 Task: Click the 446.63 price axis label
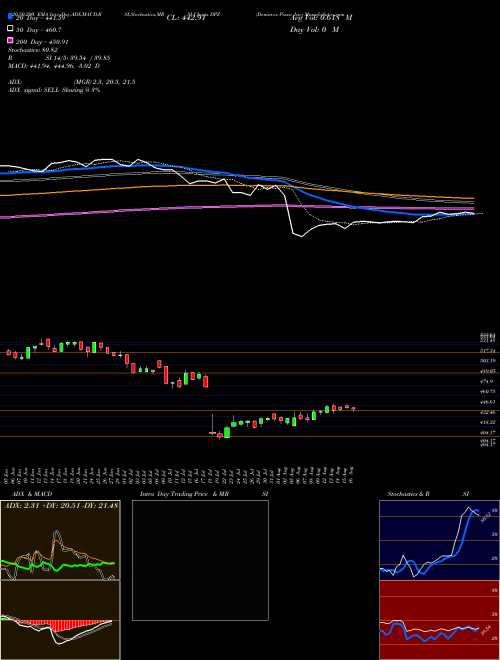(488, 402)
